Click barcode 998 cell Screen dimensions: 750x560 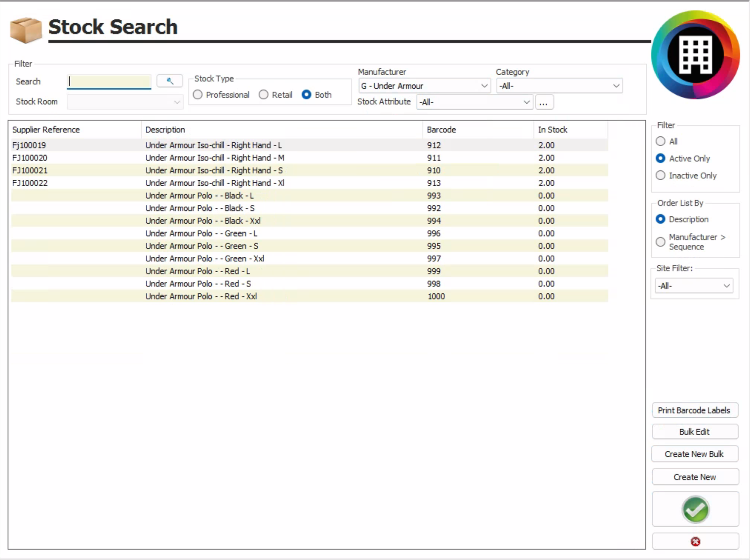pyautogui.click(x=434, y=284)
